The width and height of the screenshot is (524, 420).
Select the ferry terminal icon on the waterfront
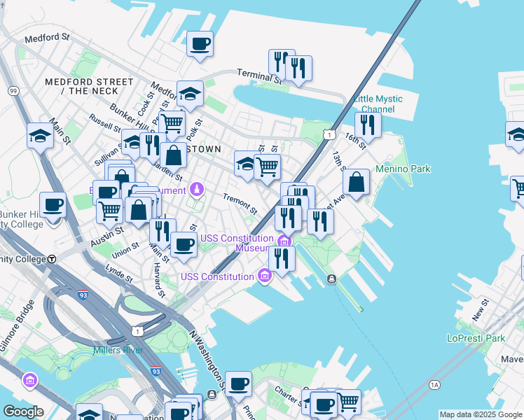pos(331,279)
